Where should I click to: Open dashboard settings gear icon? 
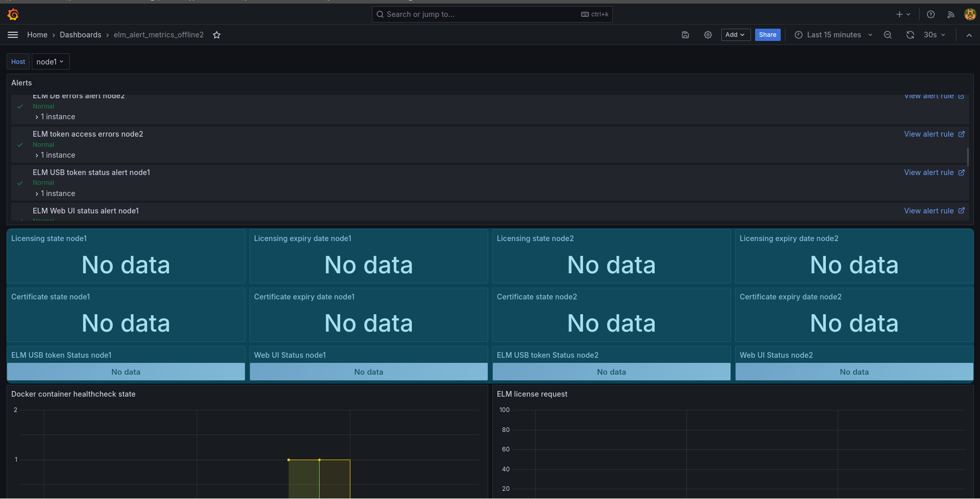pos(708,35)
